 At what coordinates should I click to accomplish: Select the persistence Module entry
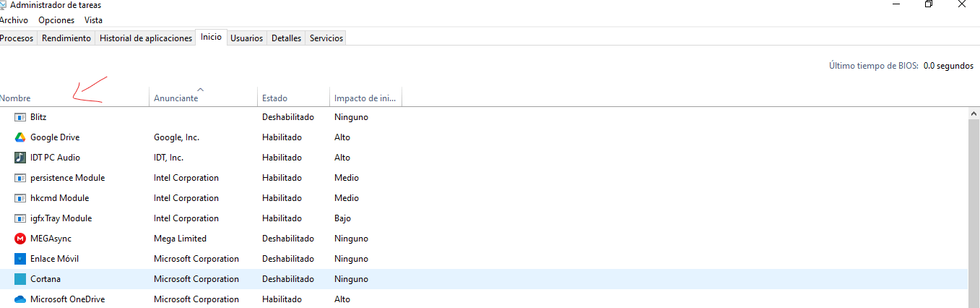(x=67, y=178)
